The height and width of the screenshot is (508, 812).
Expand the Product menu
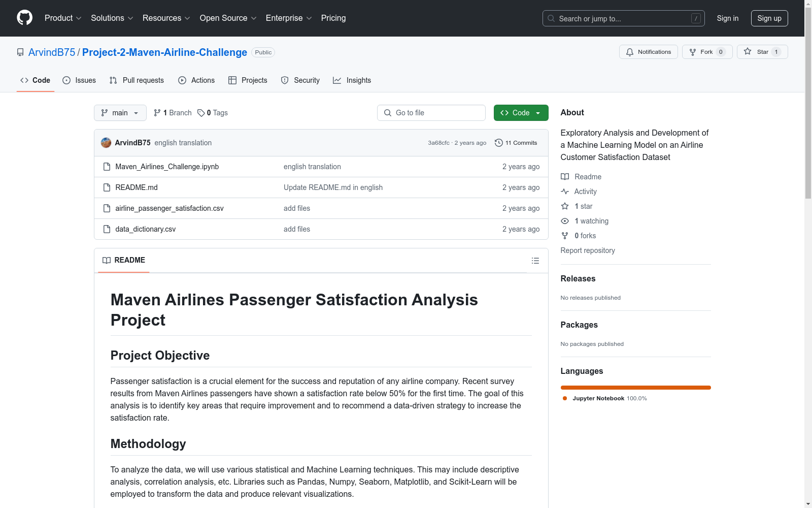[x=63, y=18]
